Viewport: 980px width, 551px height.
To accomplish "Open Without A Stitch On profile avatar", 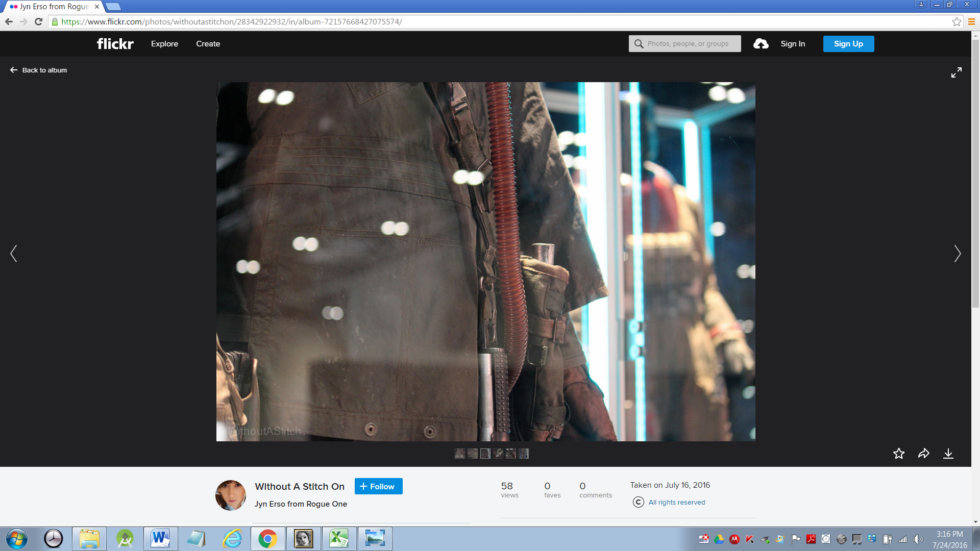I will coord(231,495).
